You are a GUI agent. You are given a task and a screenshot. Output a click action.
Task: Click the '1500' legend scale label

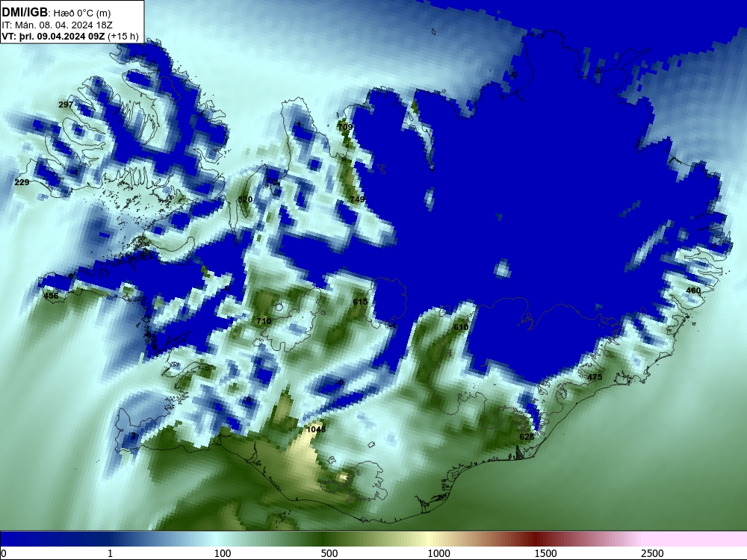point(545,553)
